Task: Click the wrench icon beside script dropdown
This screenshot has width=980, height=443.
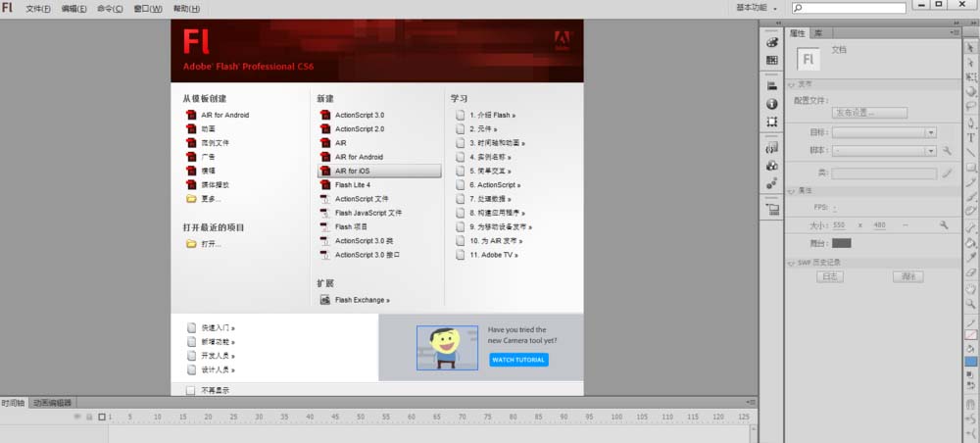Action: click(x=948, y=151)
